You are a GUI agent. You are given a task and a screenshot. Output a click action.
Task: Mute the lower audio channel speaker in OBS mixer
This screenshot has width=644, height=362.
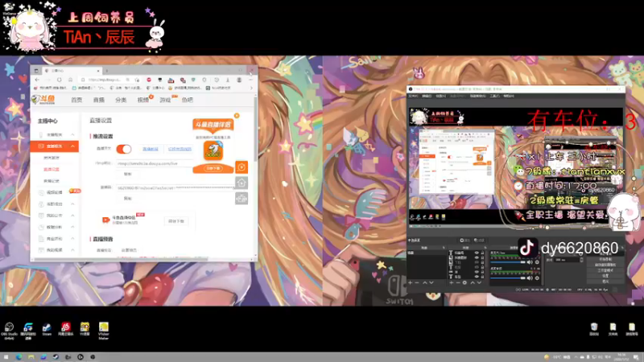pyautogui.click(x=530, y=278)
